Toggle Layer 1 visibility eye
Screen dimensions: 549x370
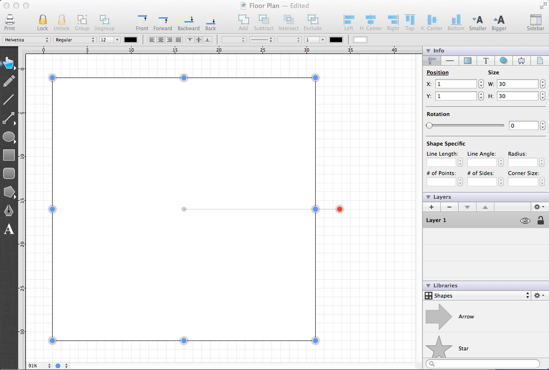pyautogui.click(x=525, y=221)
